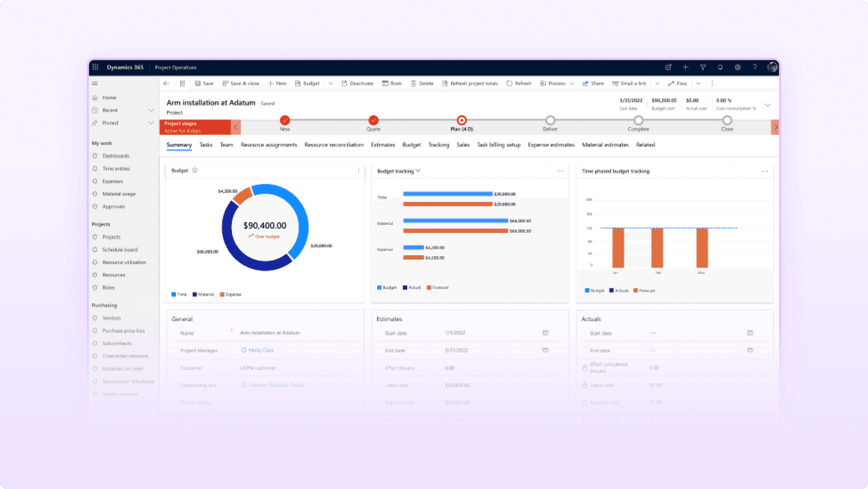The width and height of the screenshot is (868, 489).
Task: Collapse the Project stages panel arrow
Action: [x=236, y=127]
